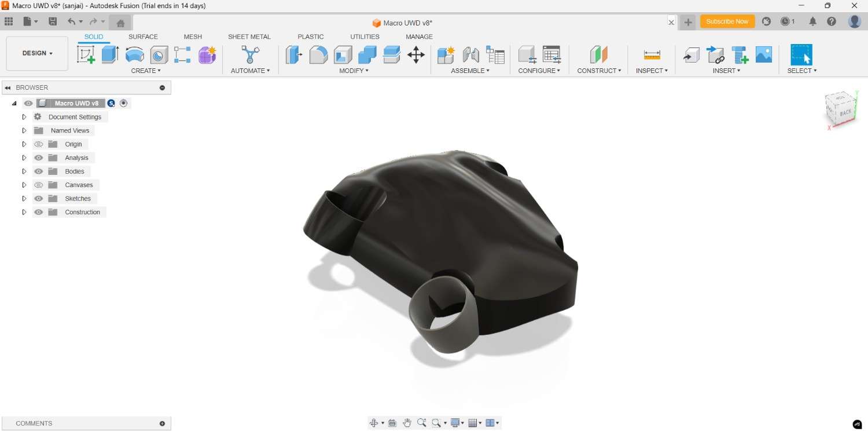Select the Offset Plane construct tool

(x=599, y=55)
